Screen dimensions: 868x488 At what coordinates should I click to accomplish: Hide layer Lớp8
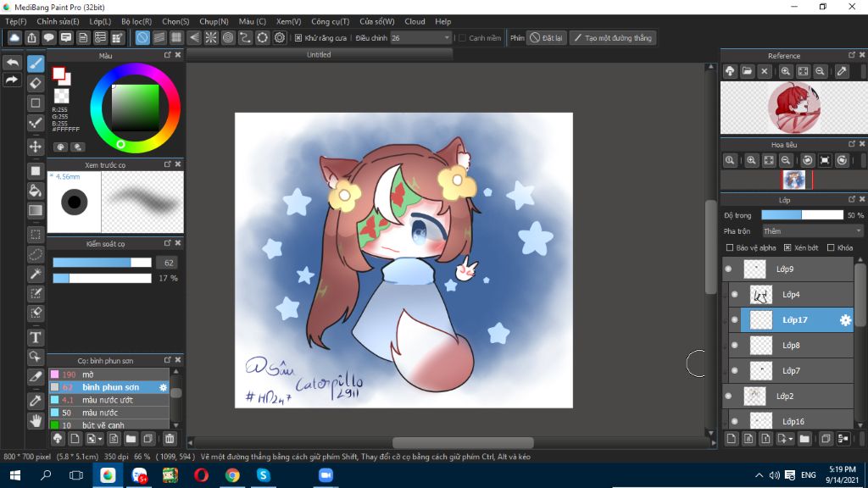pyautogui.click(x=735, y=346)
